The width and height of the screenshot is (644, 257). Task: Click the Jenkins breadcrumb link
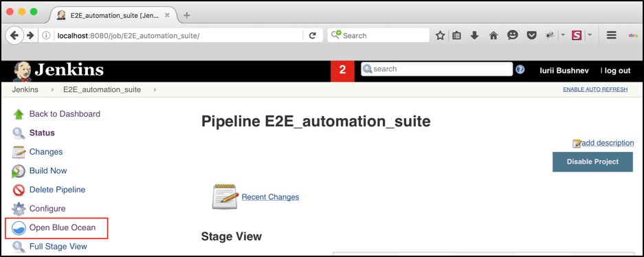pos(25,89)
